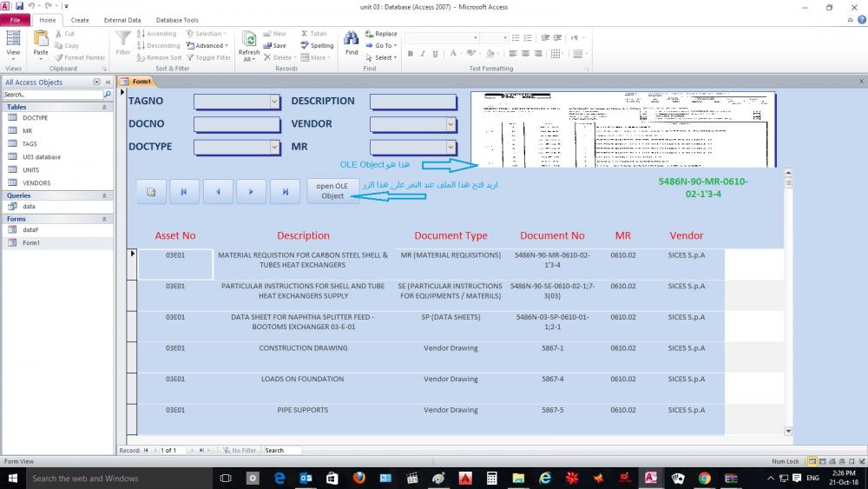Click the DESCRIPTION text field
This screenshot has width=868, height=489.
tap(413, 102)
